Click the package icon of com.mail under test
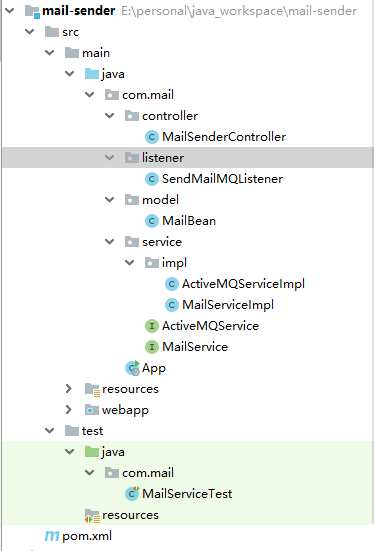The width and height of the screenshot is (374, 551). pyautogui.click(x=112, y=473)
